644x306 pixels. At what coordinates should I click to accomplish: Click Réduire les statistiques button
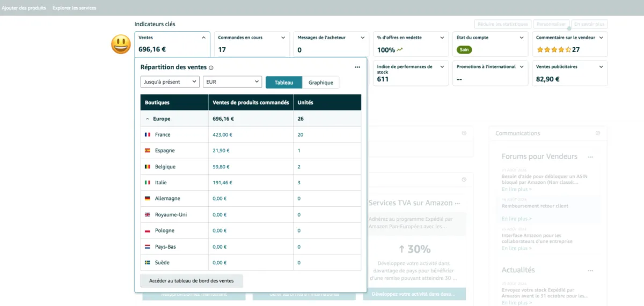(x=503, y=24)
